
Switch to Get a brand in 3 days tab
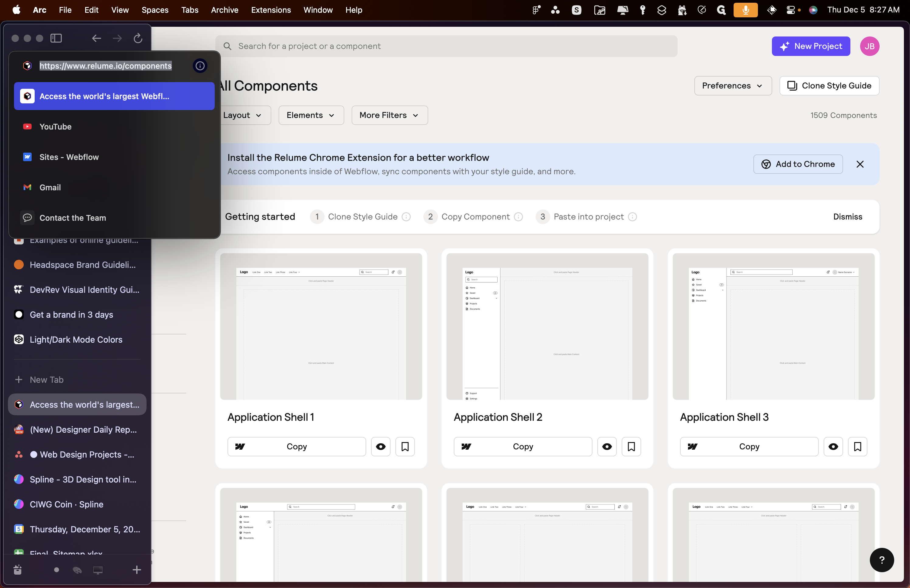pyautogui.click(x=77, y=315)
